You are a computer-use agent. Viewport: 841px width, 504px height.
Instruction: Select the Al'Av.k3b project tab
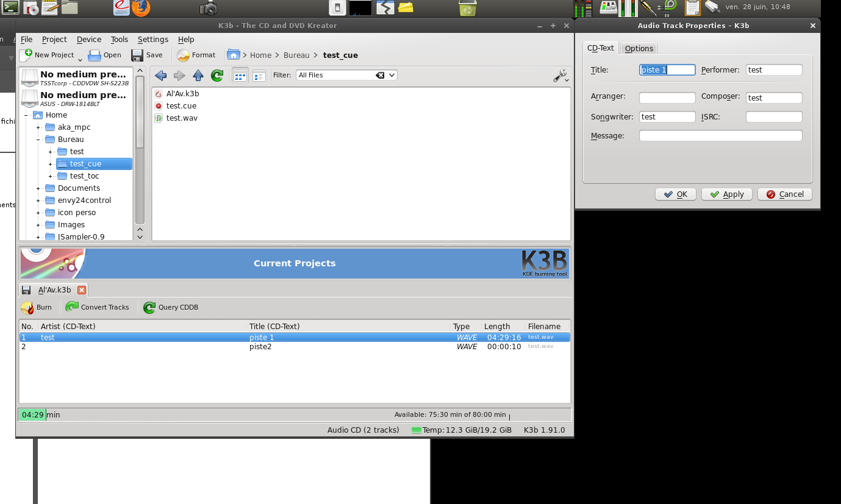(54, 290)
